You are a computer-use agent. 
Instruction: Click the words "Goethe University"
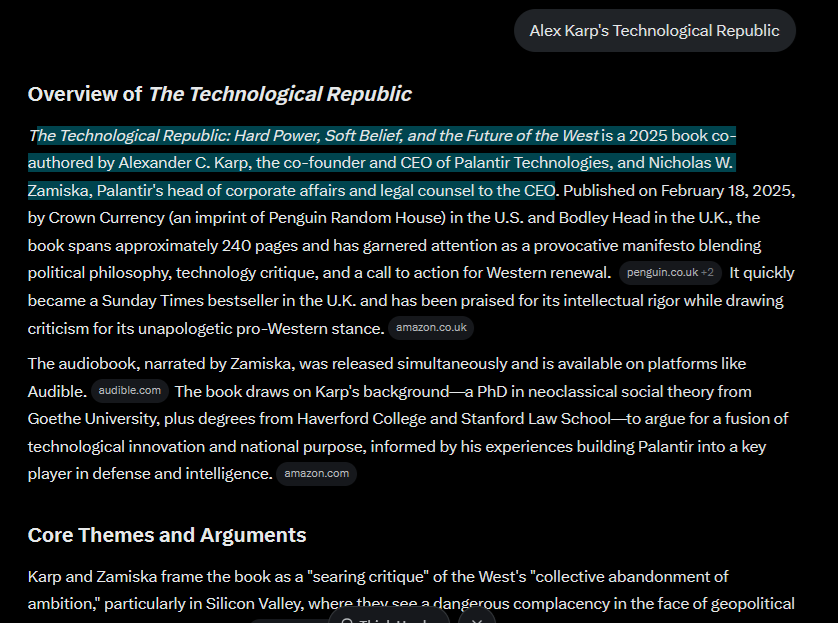91,419
